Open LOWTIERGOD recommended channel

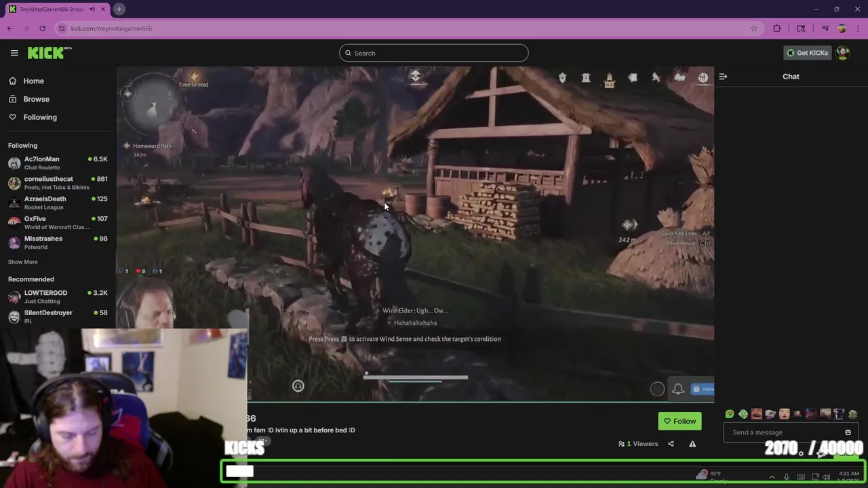click(x=58, y=296)
